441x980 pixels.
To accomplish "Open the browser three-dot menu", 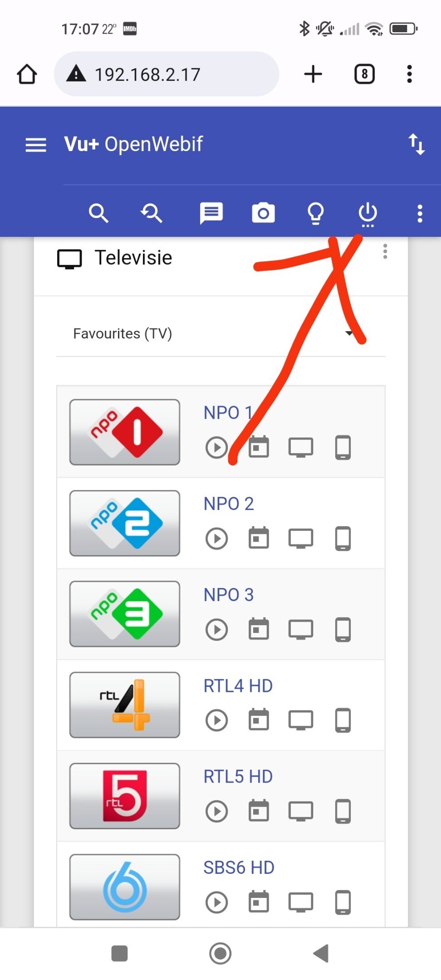I will [x=409, y=74].
